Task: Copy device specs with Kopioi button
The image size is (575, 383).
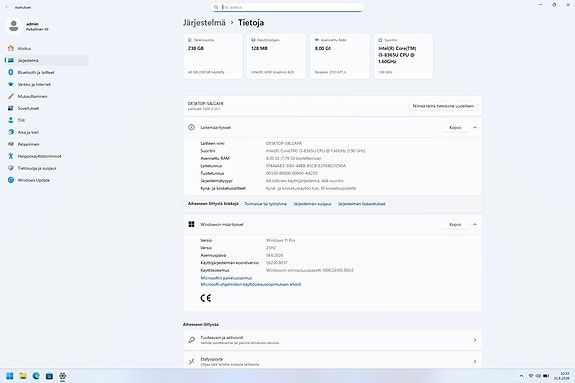Action: (x=455, y=127)
